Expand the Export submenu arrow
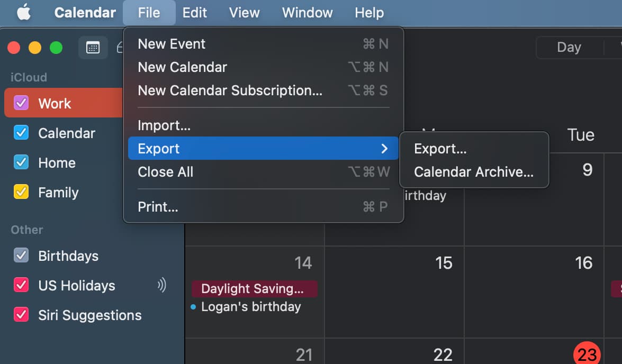622x364 pixels. (x=385, y=149)
